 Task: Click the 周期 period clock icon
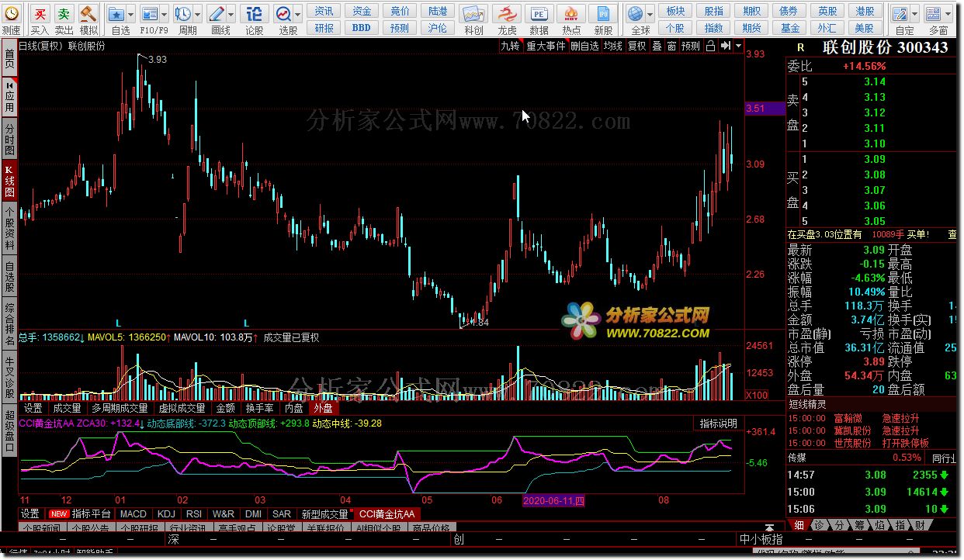click(x=183, y=14)
